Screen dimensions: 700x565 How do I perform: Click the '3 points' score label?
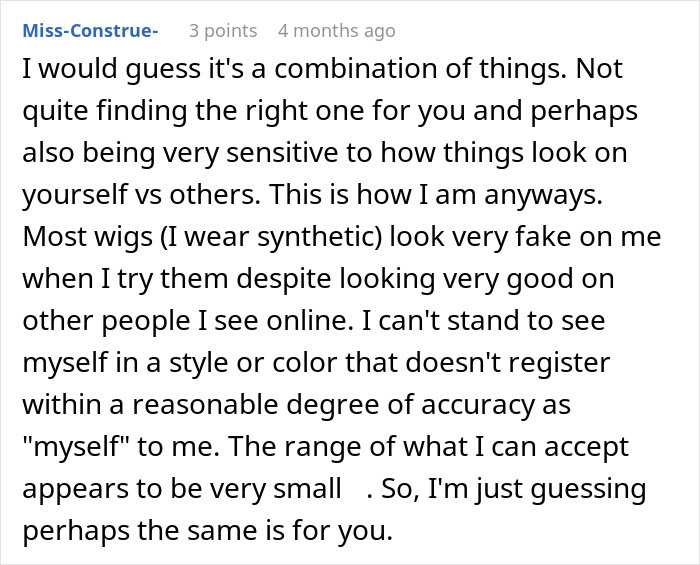pos(223,31)
